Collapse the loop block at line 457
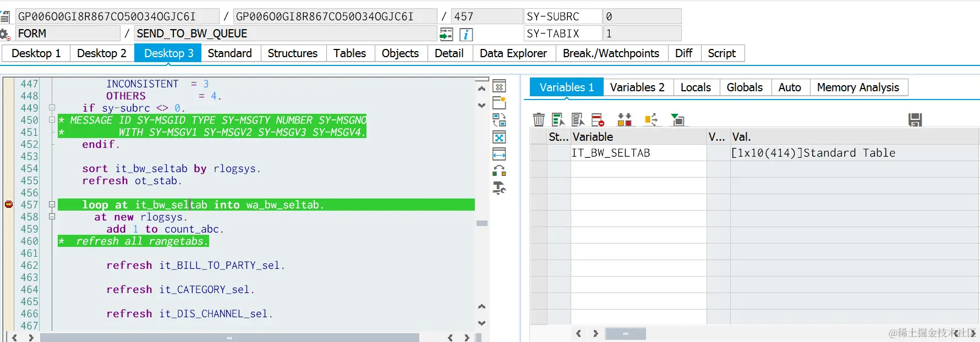The width and height of the screenshot is (980, 342). click(x=52, y=205)
